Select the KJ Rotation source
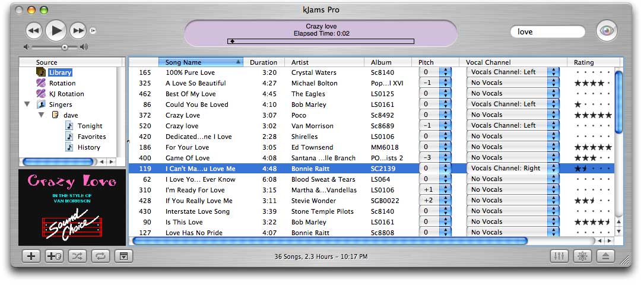The image size is (644, 285). (x=66, y=94)
